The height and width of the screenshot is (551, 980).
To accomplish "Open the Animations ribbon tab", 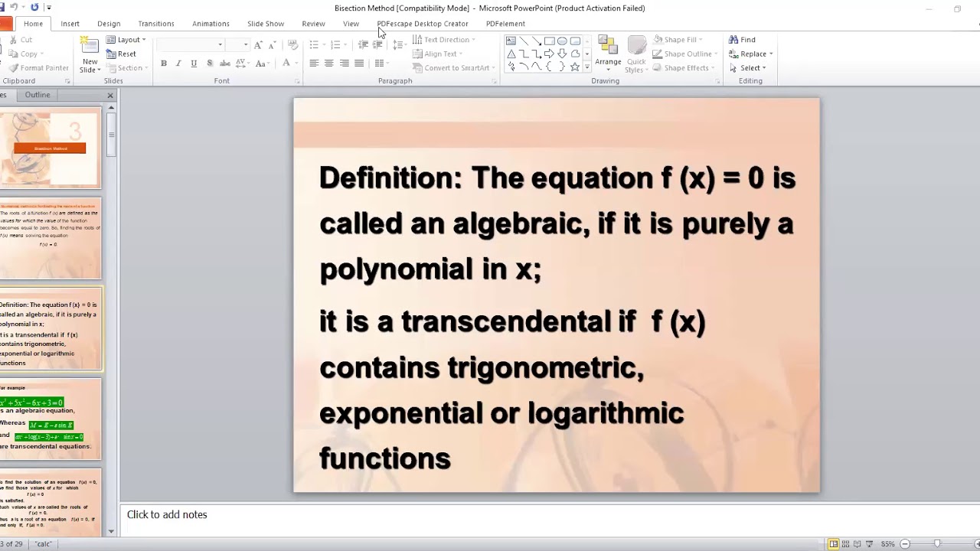I will [211, 24].
